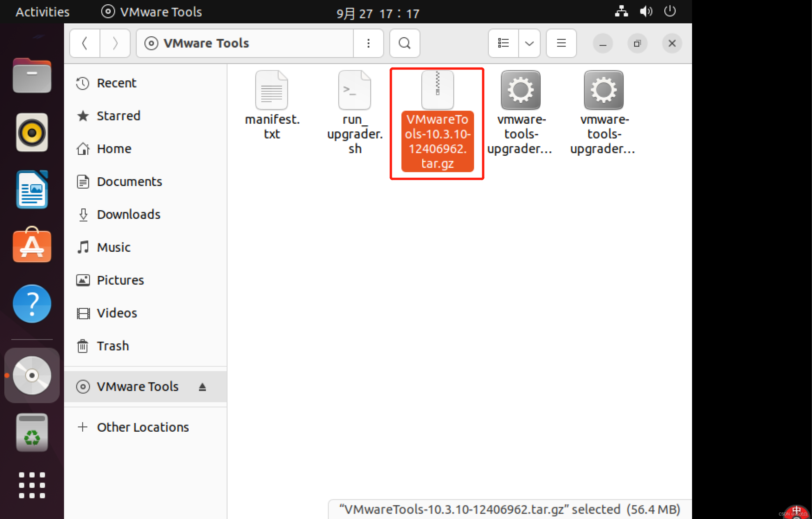Image resolution: width=812 pixels, height=519 pixels.
Task: Open the three-dot path options menu
Action: tap(368, 43)
